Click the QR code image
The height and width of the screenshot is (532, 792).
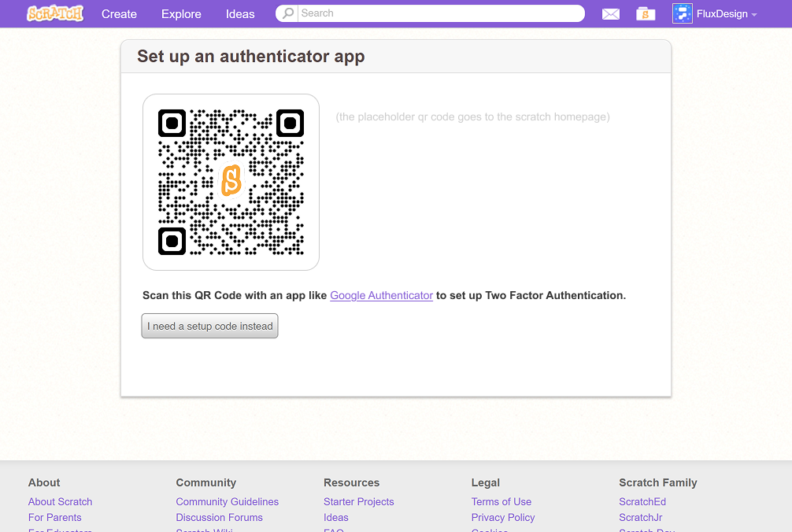[x=231, y=182]
